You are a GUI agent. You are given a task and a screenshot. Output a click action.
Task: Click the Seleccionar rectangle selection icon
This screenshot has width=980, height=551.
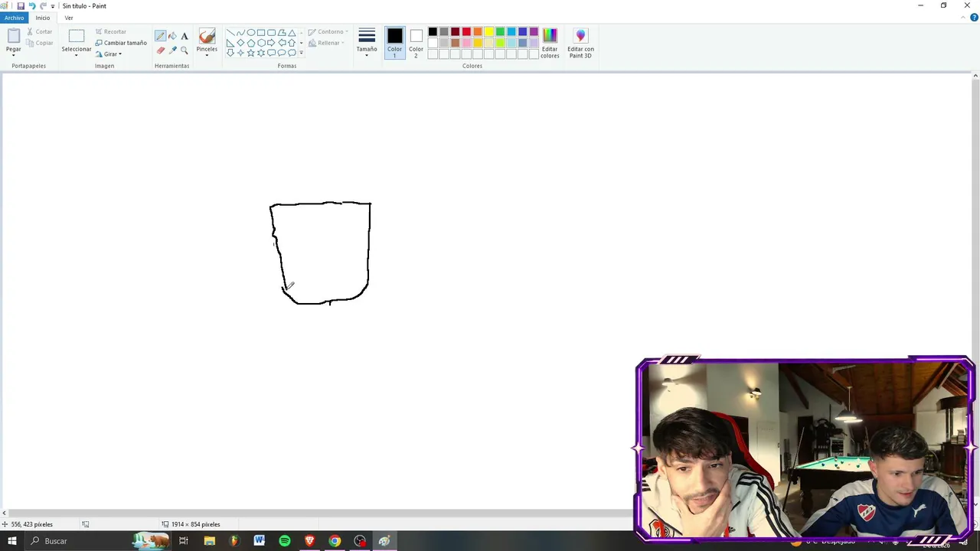click(77, 36)
